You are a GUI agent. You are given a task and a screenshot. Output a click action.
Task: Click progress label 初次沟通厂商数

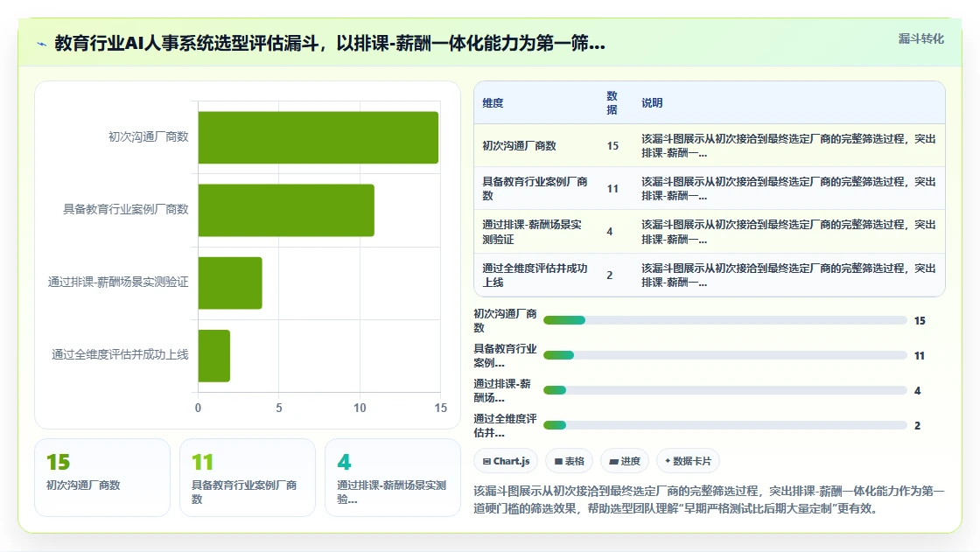pyautogui.click(x=505, y=320)
